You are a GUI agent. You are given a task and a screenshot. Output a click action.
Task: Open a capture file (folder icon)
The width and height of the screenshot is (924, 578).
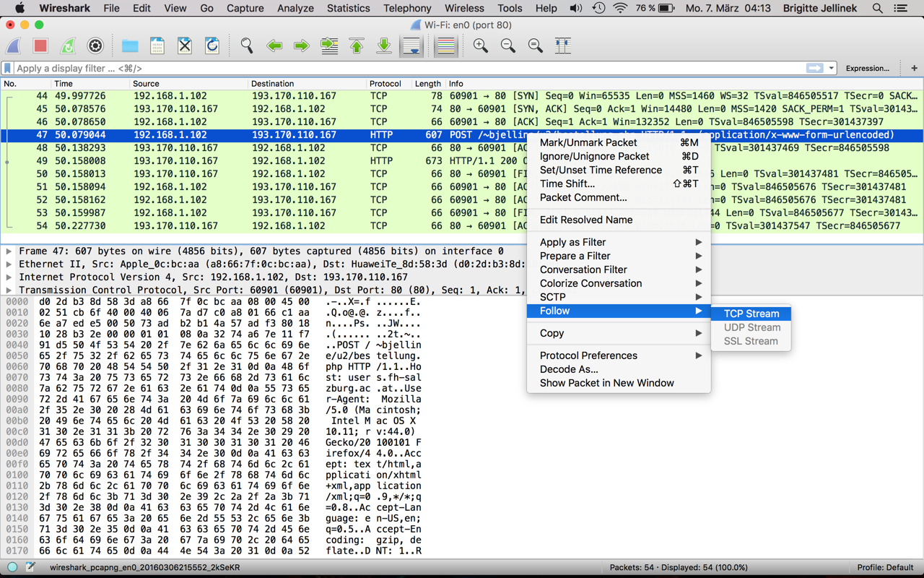click(130, 46)
